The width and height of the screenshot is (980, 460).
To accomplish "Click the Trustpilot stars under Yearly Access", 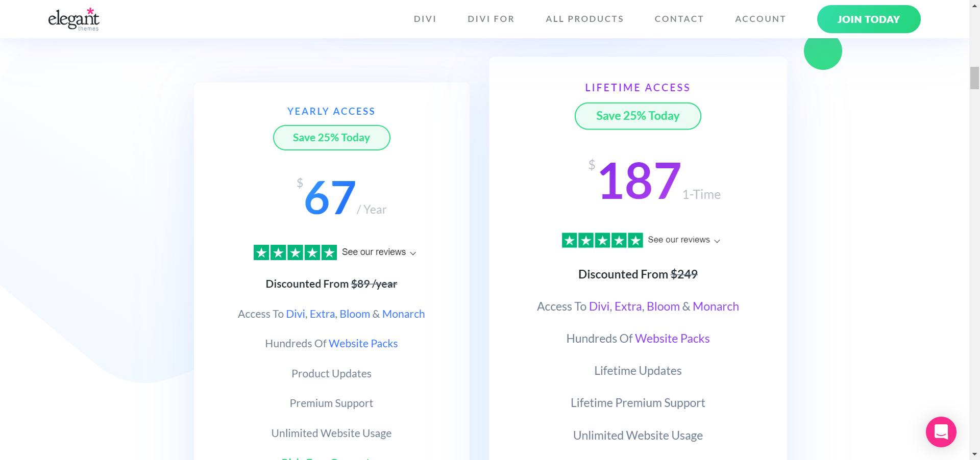I will [x=295, y=252].
